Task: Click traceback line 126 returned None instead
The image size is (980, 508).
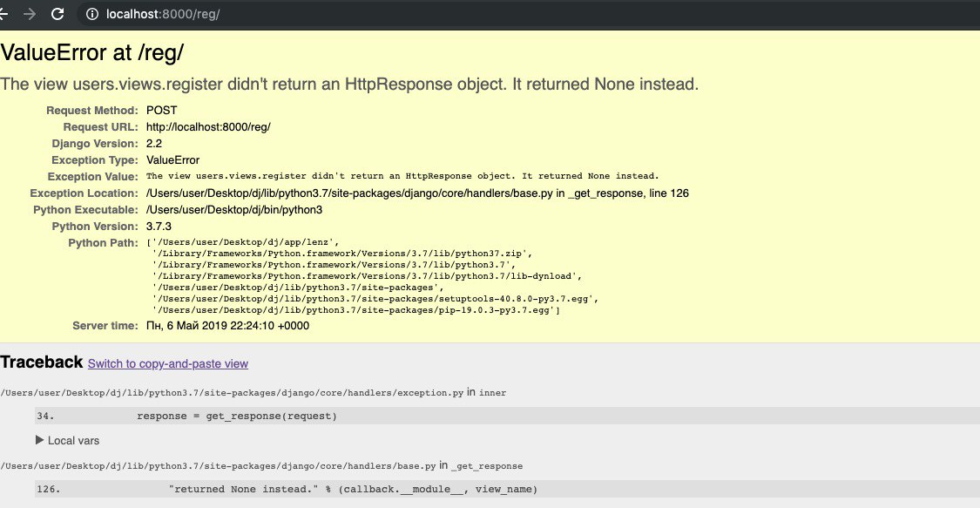Action: click(508, 489)
